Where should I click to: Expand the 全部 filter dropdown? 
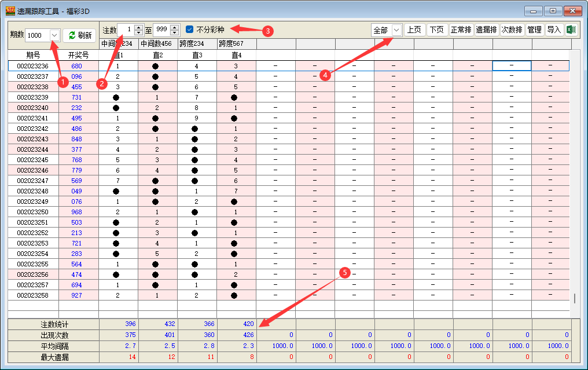[396, 30]
